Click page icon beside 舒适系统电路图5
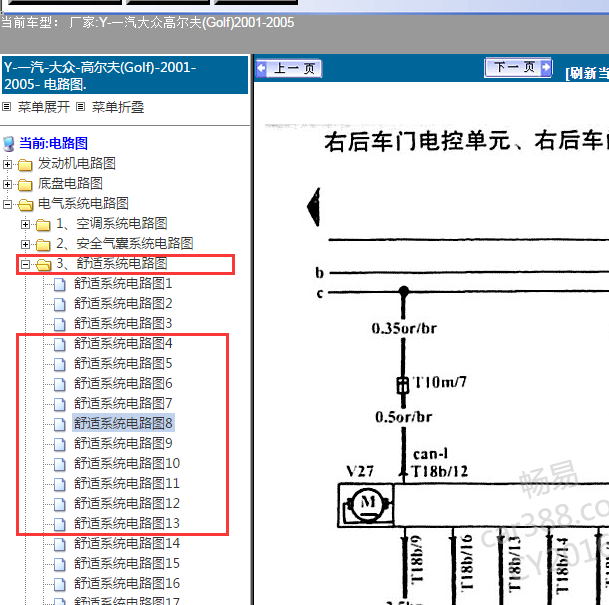Screen dimensions: 609x605 tap(59, 364)
